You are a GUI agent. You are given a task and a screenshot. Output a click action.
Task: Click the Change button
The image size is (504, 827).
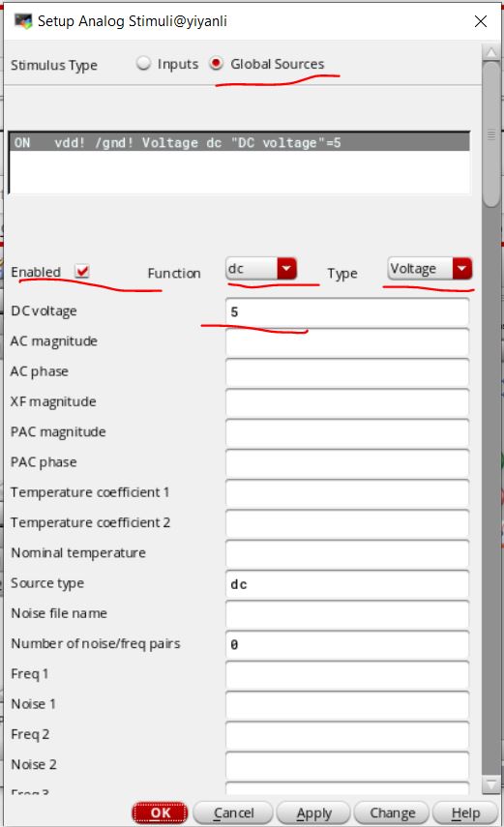coord(392,812)
